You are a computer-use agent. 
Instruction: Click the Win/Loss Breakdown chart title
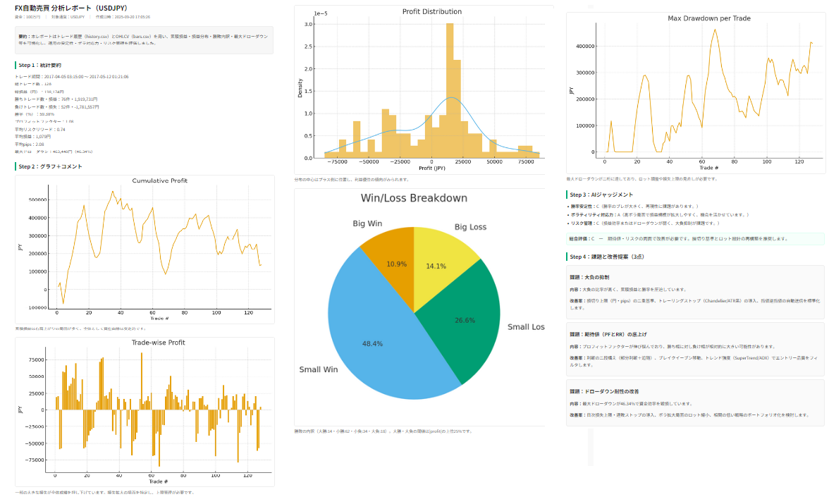click(414, 198)
